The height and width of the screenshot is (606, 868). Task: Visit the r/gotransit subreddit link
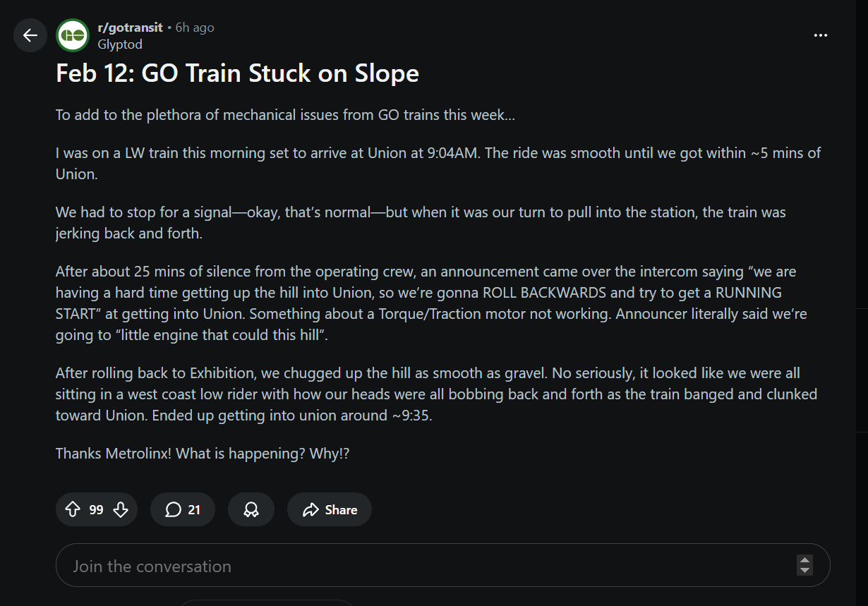[x=130, y=28]
